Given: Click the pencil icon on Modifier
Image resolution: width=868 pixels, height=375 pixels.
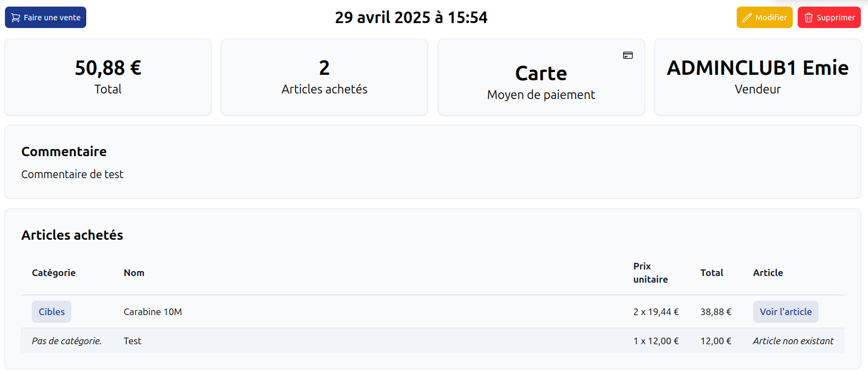Looking at the screenshot, I should pyautogui.click(x=747, y=18).
